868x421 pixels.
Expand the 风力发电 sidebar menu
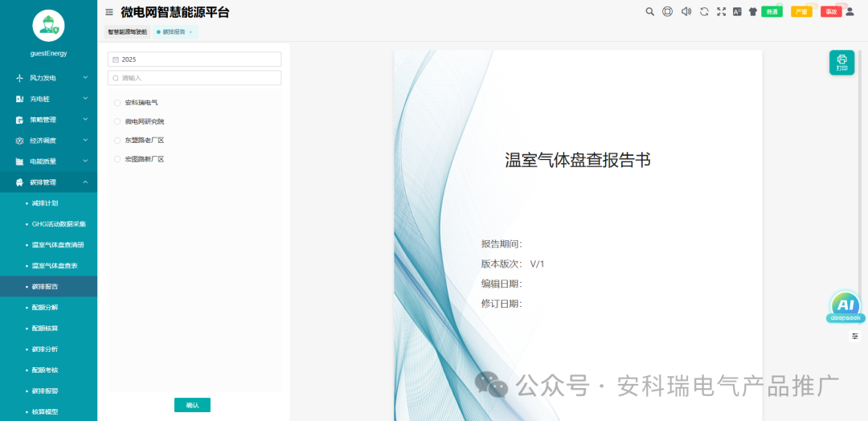(48, 78)
